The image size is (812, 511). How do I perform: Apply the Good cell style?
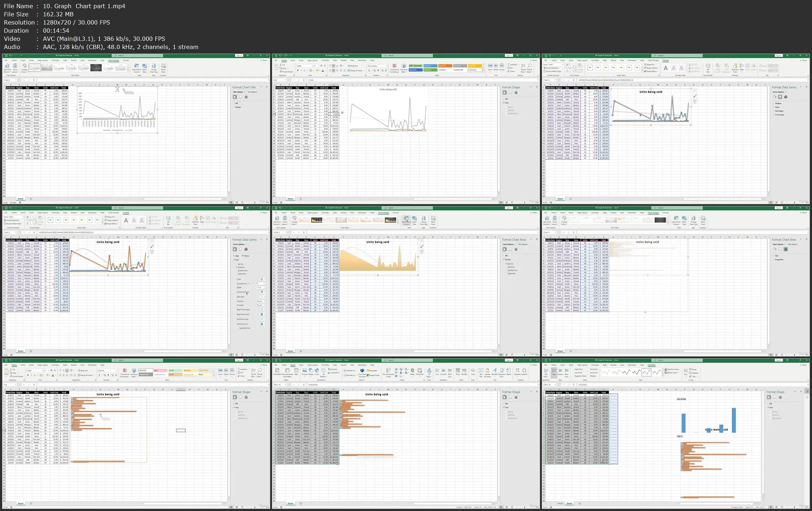pyautogui.click(x=175, y=370)
